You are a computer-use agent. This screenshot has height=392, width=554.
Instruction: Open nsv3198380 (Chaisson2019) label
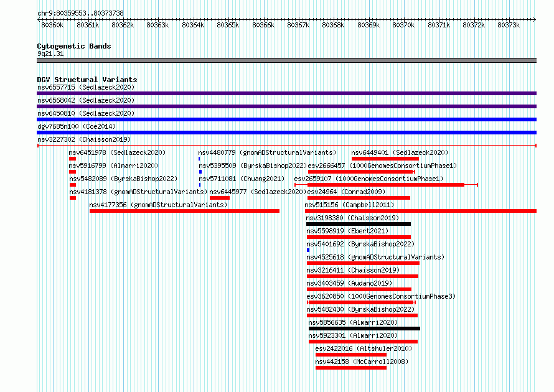point(352,218)
